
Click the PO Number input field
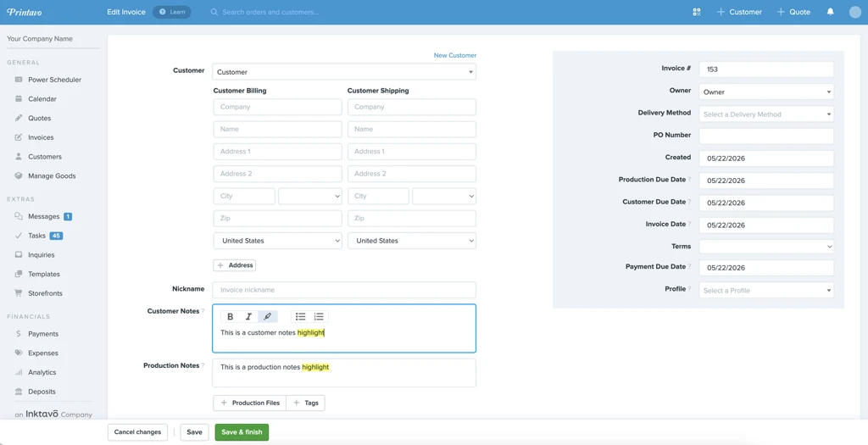[766, 136]
